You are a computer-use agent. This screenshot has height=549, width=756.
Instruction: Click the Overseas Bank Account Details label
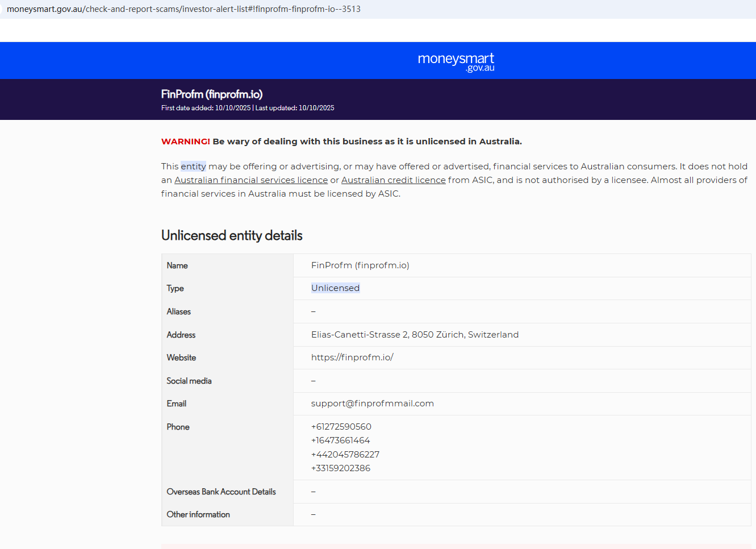[222, 492]
